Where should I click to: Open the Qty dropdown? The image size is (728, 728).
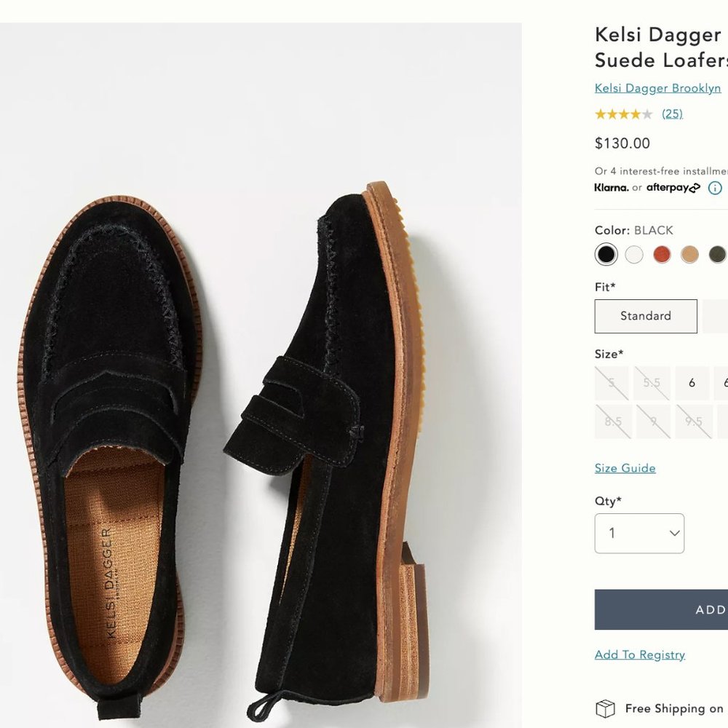tap(639, 533)
